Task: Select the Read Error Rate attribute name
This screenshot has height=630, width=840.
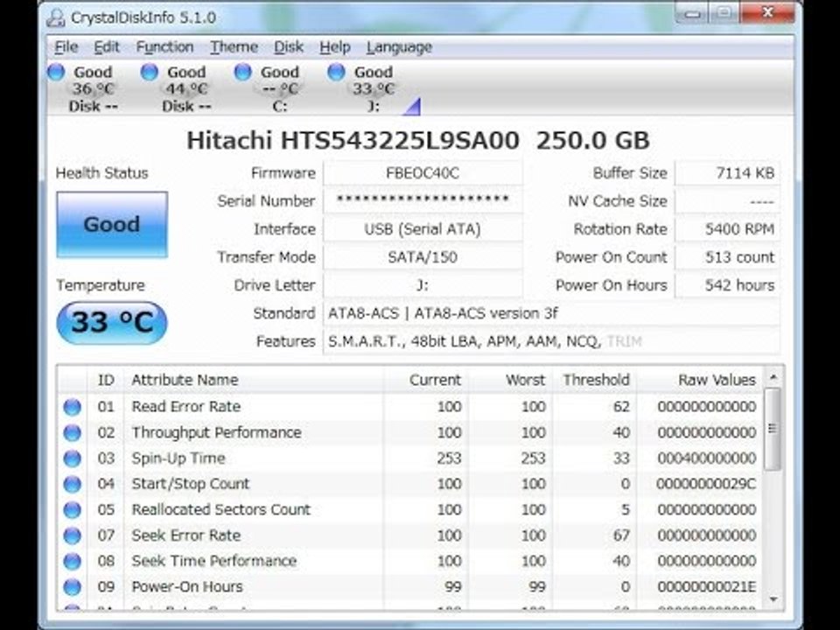Action: point(185,407)
